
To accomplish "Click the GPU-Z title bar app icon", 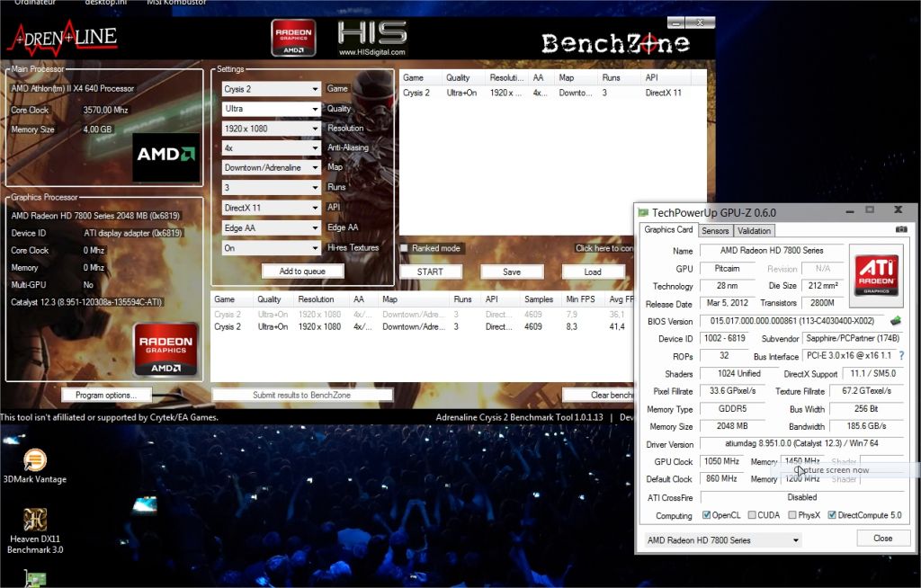I will (643, 213).
